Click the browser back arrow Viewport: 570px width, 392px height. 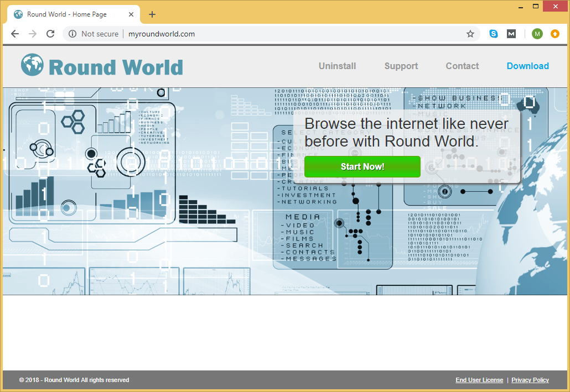pyautogui.click(x=15, y=34)
